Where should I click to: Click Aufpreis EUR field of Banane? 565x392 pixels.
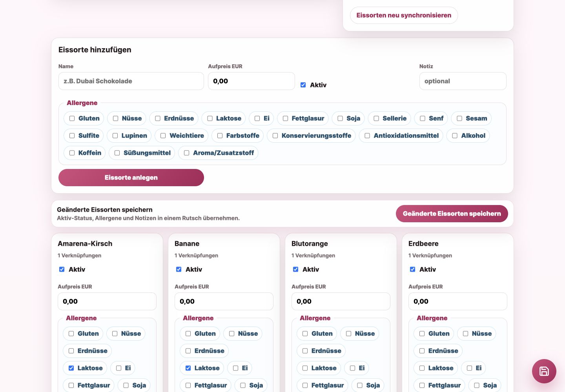(x=224, y=301)
